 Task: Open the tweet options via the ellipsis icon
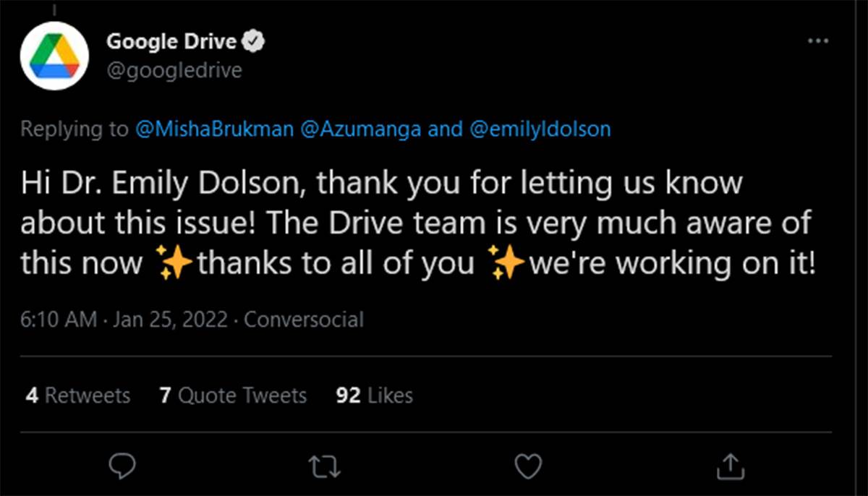coord(818,40)
